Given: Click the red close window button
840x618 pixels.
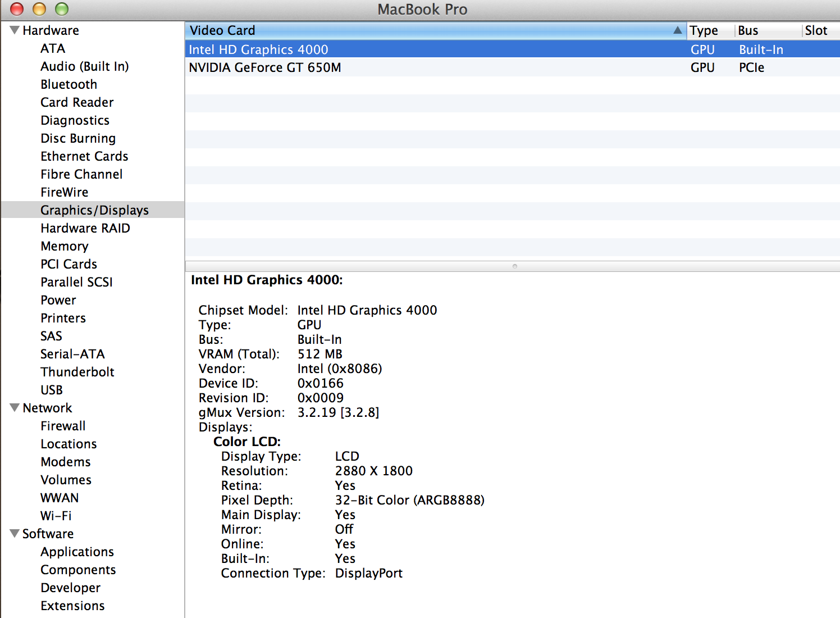Looking at the screenshot, I should click(17, 8).
